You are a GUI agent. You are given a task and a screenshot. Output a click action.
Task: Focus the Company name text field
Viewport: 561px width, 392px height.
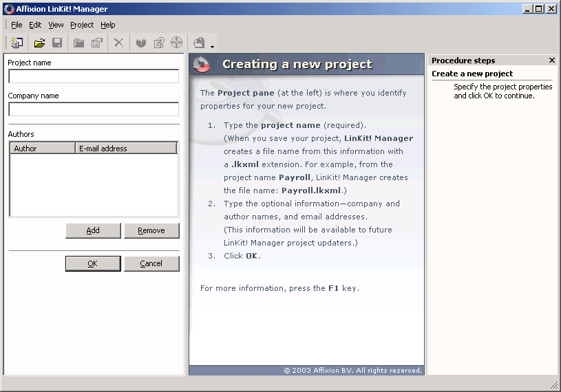[93, 109]
